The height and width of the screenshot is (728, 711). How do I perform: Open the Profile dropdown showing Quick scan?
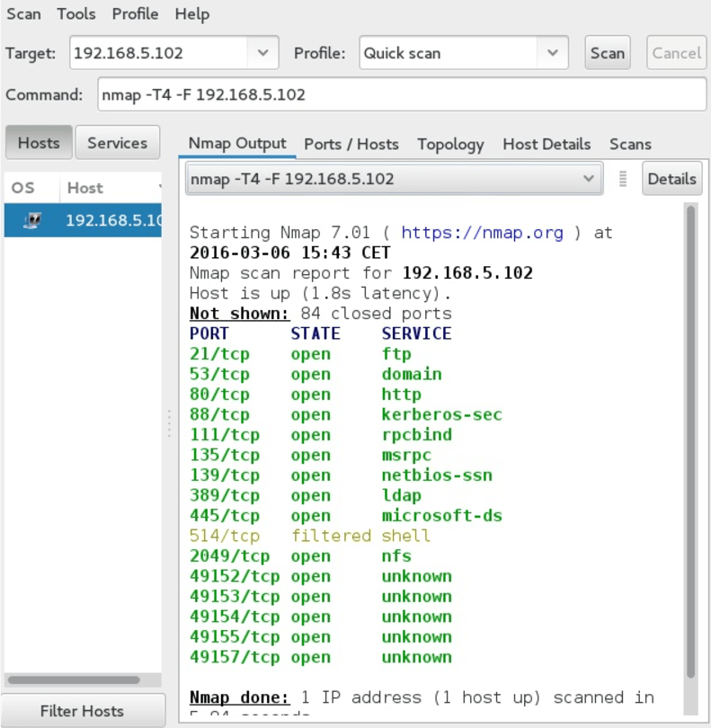point(552,53)
